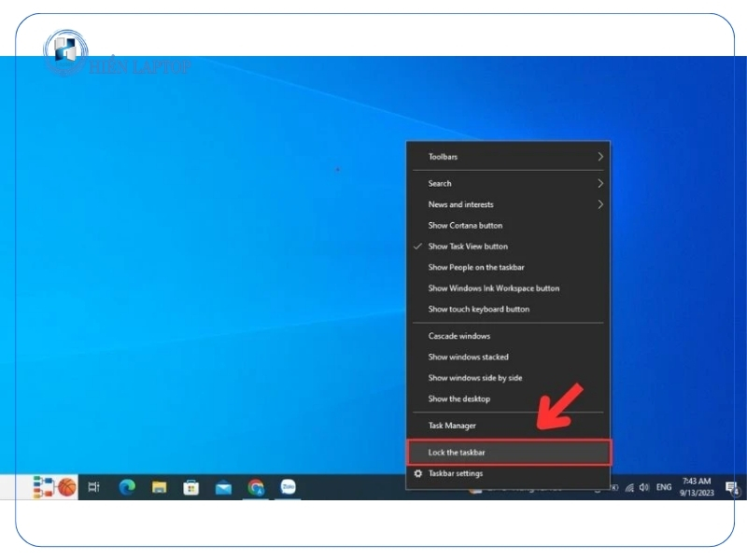Expand the News and interests submenu arrow
747x560 pixels.
point(600,204)
